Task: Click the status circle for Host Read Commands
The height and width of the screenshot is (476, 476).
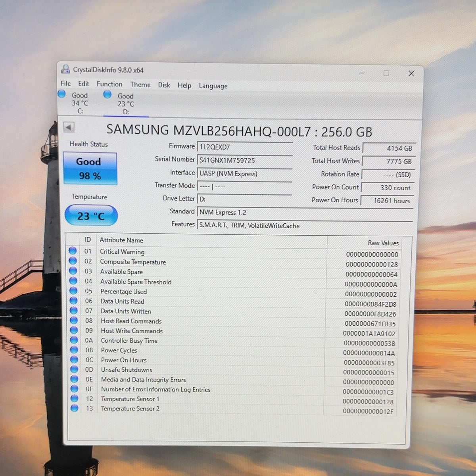Action: [74, 320]
